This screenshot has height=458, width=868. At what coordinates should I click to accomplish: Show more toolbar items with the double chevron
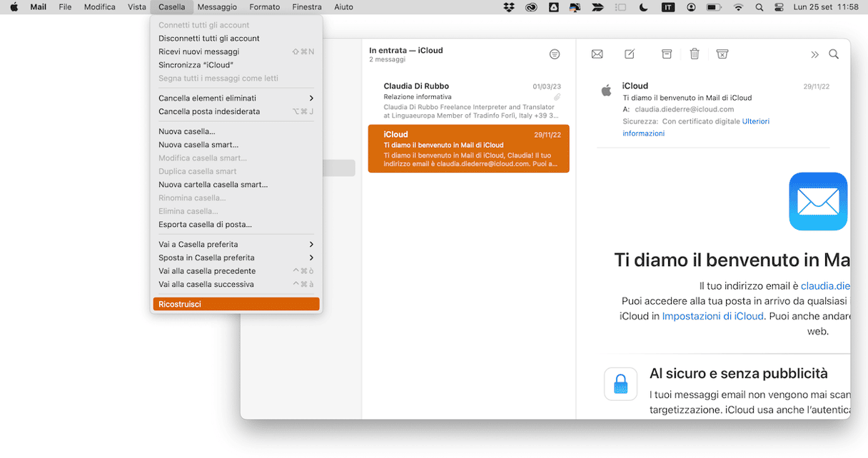(814, 54)
